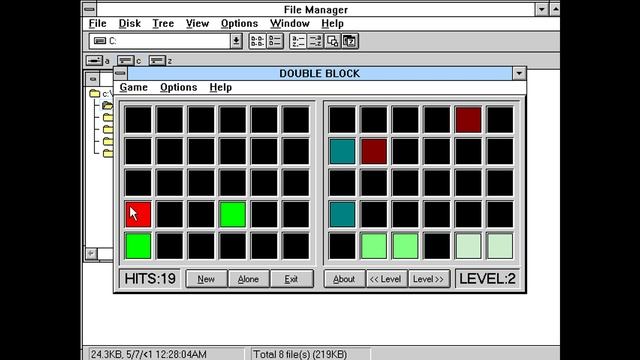Click the << Level button
This screenshot has height=360, width=640.
click(386, 279)
